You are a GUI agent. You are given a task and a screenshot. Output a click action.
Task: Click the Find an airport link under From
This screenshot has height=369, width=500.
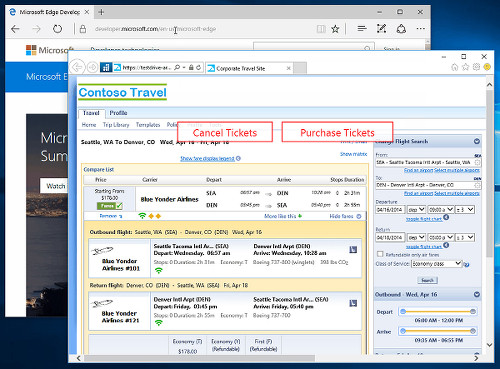(x=418, y=170)
